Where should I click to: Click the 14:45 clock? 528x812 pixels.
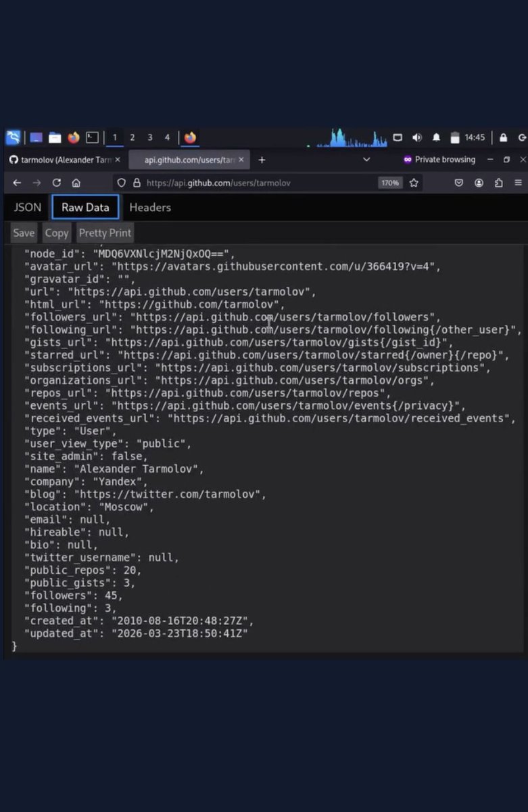click(x=475, y=137)
